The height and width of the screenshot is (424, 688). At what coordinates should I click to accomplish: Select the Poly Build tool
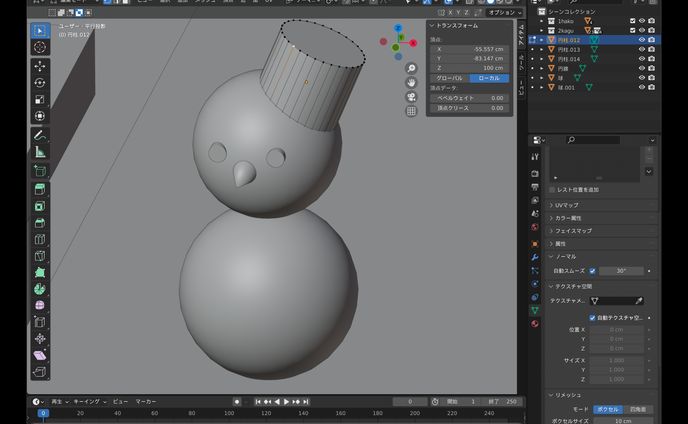(40, 273)
